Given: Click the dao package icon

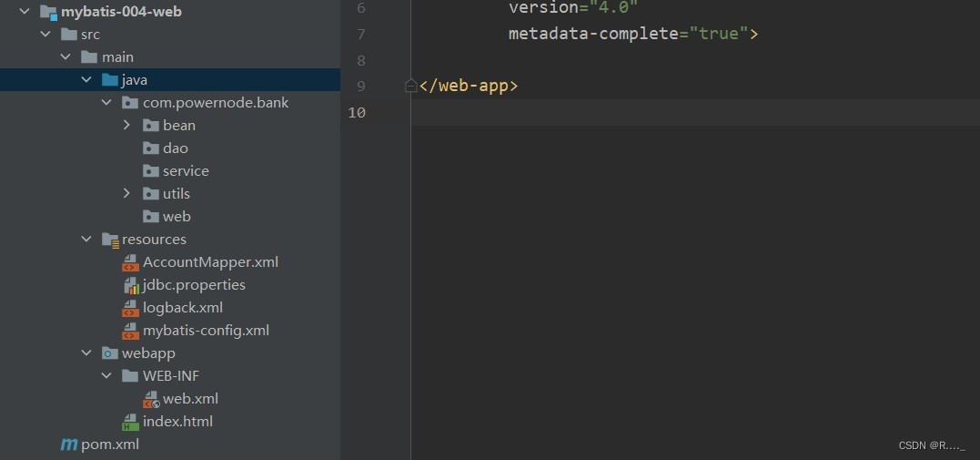Looking at the screenshot, I should [151, 148].
